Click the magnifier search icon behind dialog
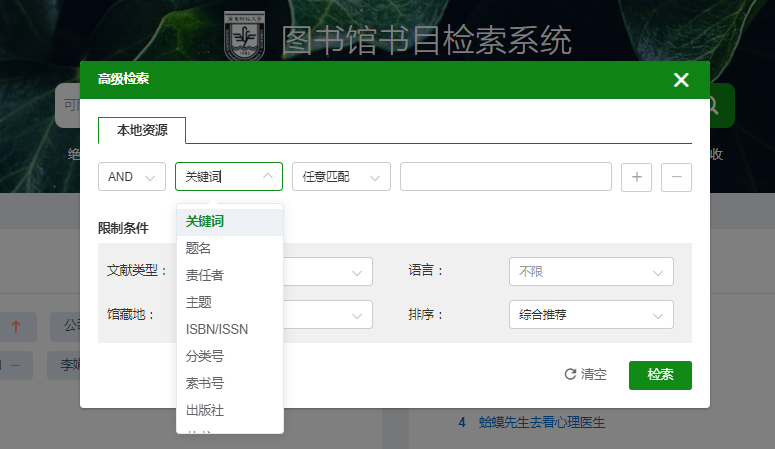Viewport: 775px width, 449px height. tap(714, 106)
